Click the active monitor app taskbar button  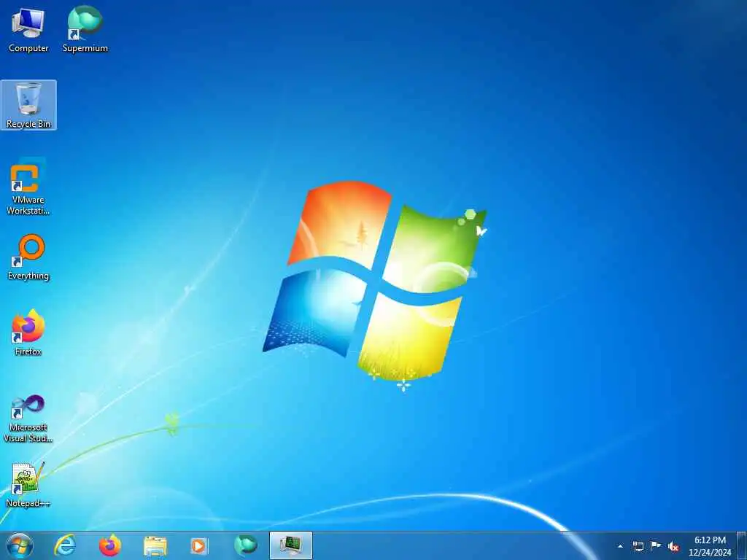(x=291, y=545)
